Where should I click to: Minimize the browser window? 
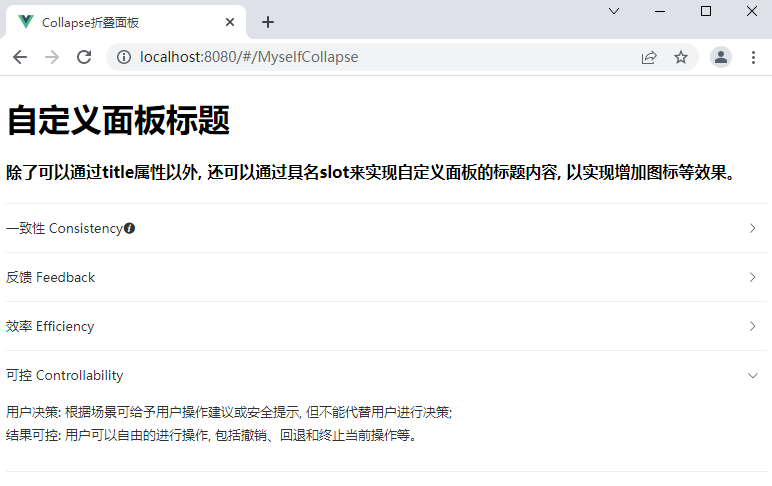coord(660,11)
